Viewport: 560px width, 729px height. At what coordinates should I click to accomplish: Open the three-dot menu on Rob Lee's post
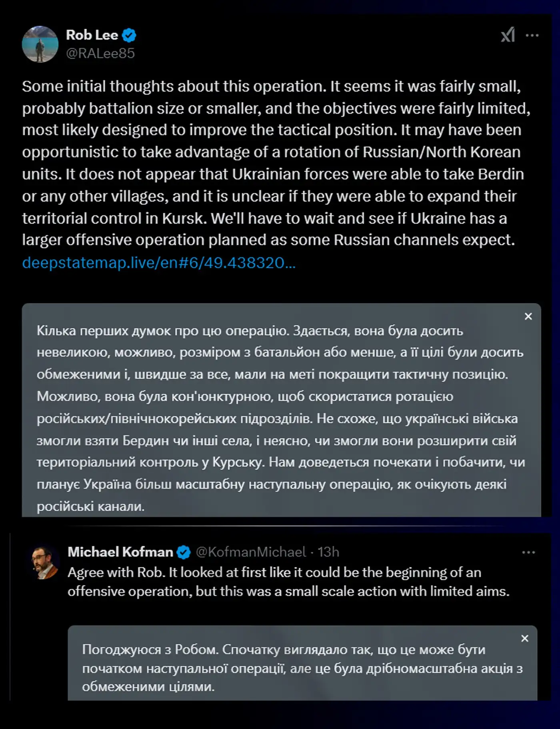tap(532, 36)
